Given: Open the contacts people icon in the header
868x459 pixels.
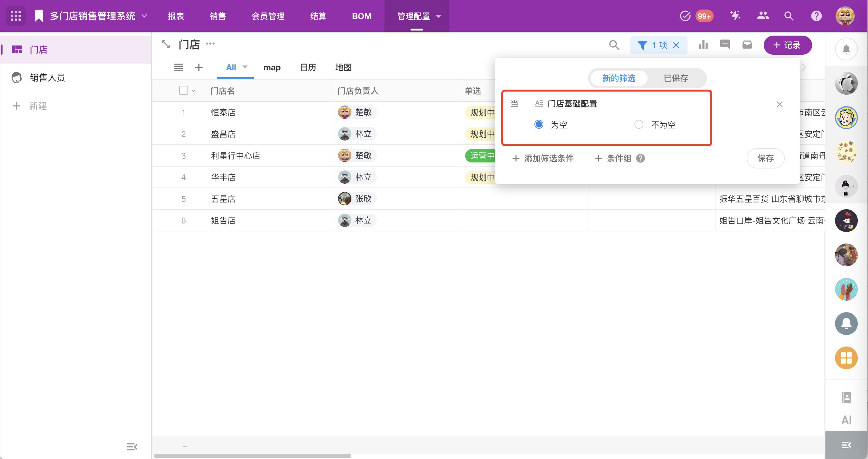Looking at the screenshot, I should (x=763, y=16).
